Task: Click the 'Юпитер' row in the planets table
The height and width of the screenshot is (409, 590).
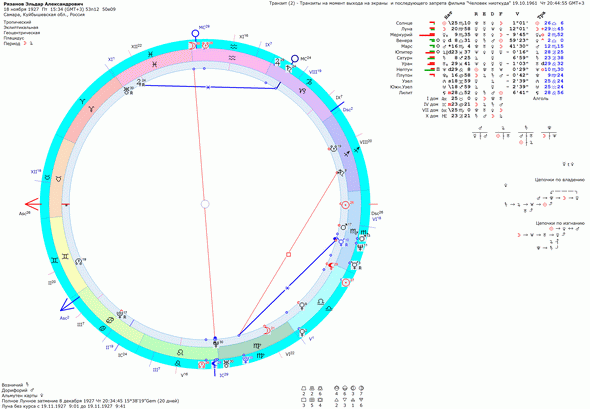Action: coord(480,52)
